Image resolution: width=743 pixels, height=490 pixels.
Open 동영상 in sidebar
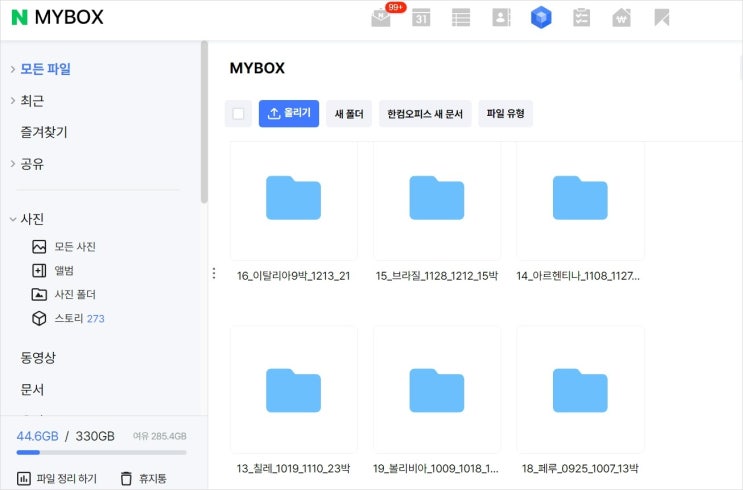(x=38, y=357)
